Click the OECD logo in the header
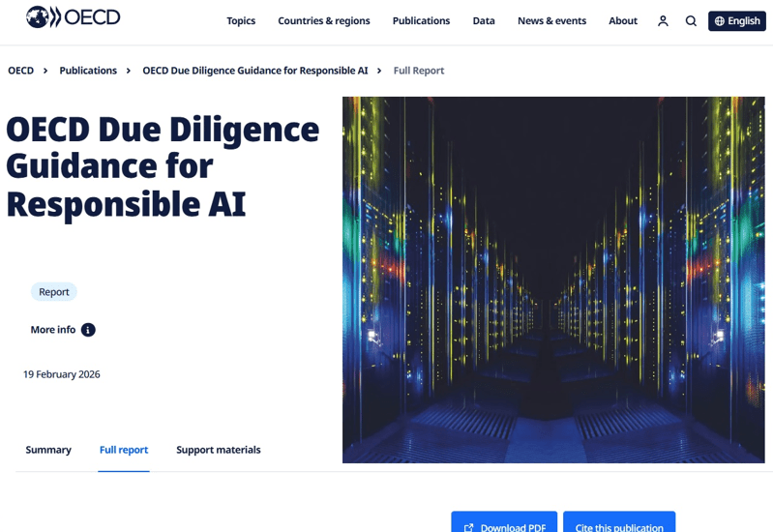Image resolution: width=773 pixels, height=532 pixels. 73,17
